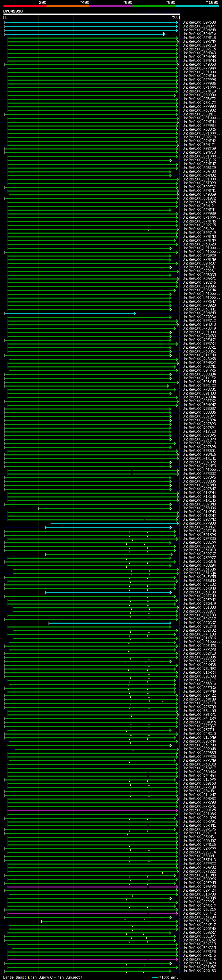Select label UniRef100_Q6F4F4
This screenshot has height=980, width=222.
199,959
